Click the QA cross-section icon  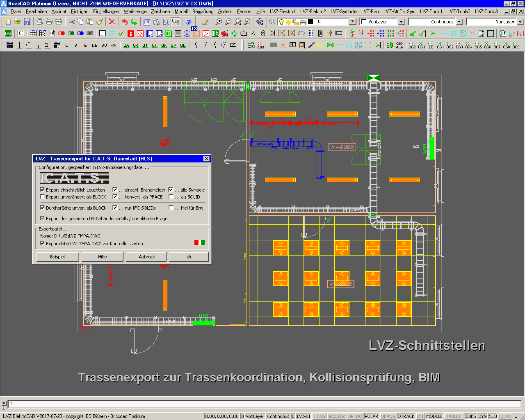(126, 45)
